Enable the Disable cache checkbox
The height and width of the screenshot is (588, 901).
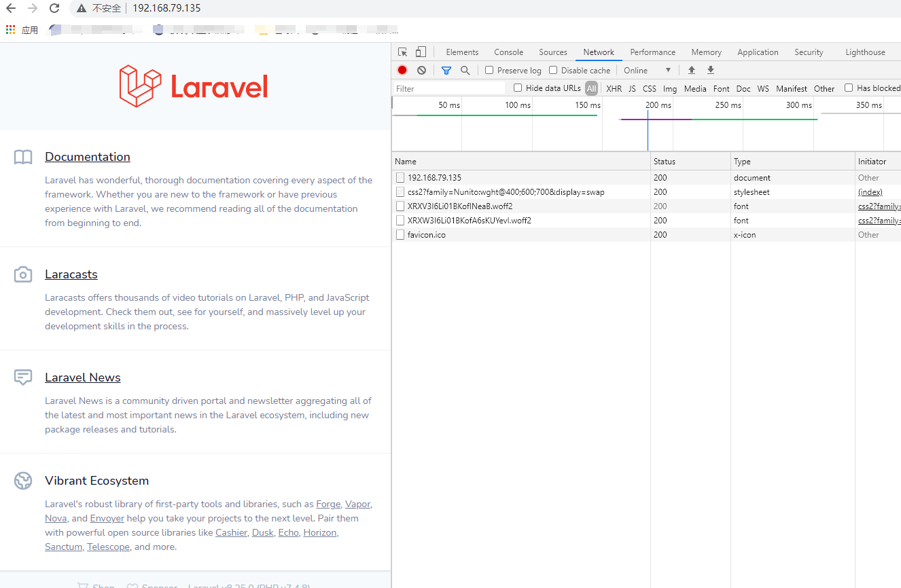click(553, 70)
